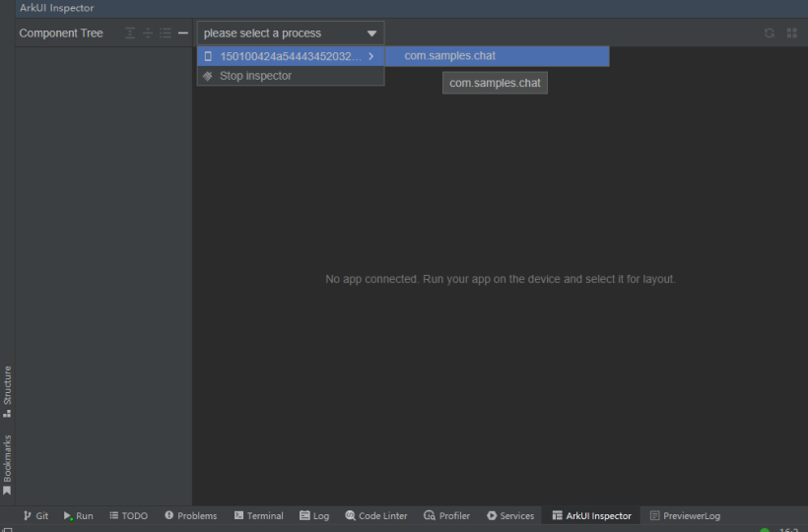Click Collapse All icon in Component Tree

148,33
